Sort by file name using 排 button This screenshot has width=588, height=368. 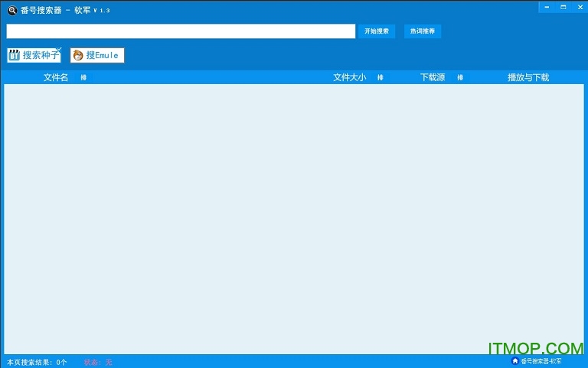click(83, 77)
